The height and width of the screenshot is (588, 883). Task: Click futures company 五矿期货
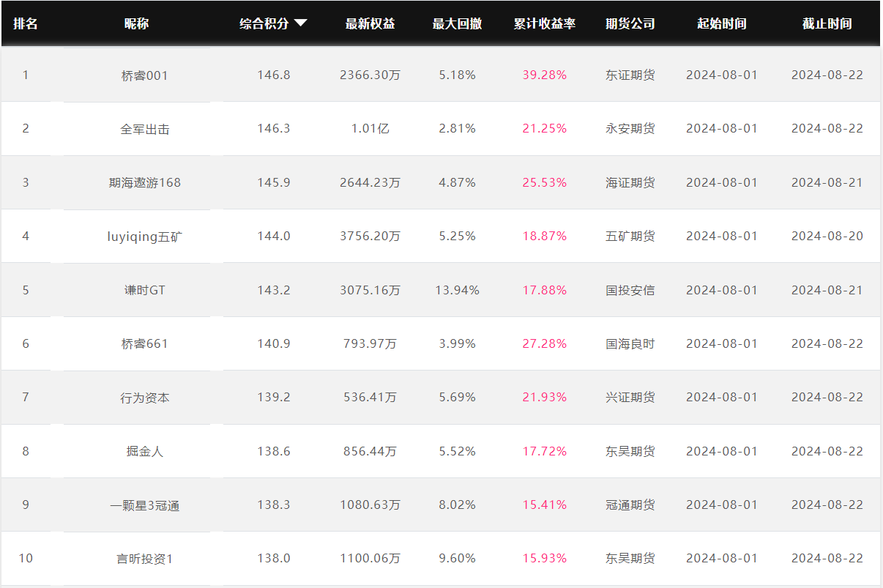(630, 237)
